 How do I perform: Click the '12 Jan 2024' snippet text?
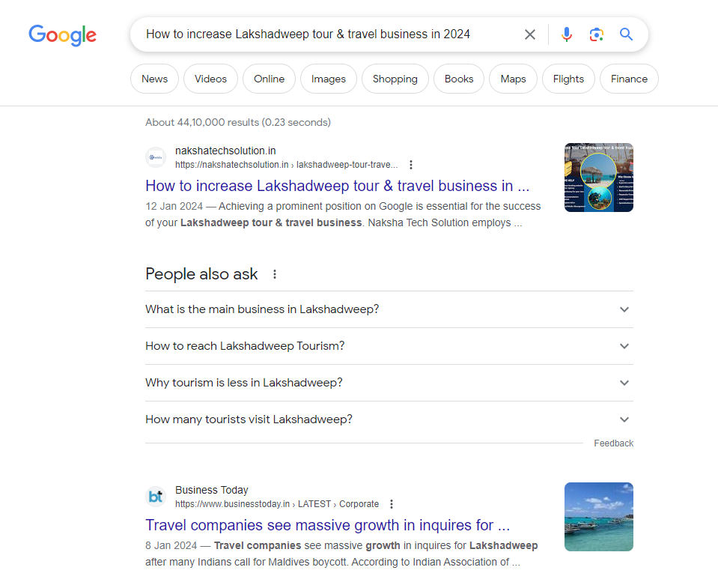[x=174, y=207]
